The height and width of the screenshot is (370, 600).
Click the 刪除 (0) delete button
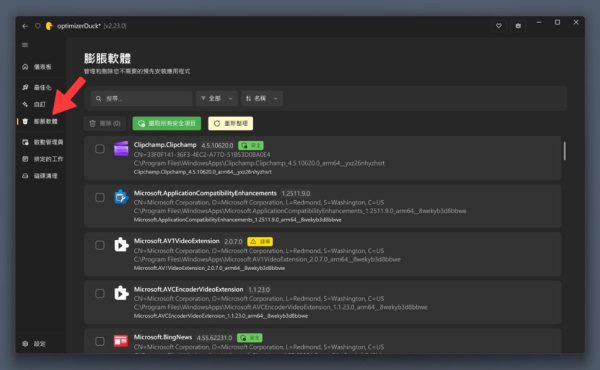coord(104,123)
